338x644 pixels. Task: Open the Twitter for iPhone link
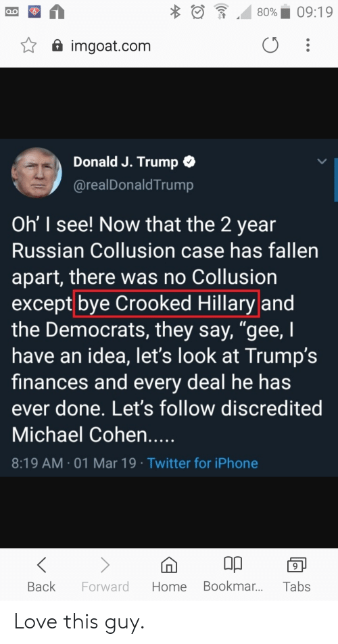point(203,464)
